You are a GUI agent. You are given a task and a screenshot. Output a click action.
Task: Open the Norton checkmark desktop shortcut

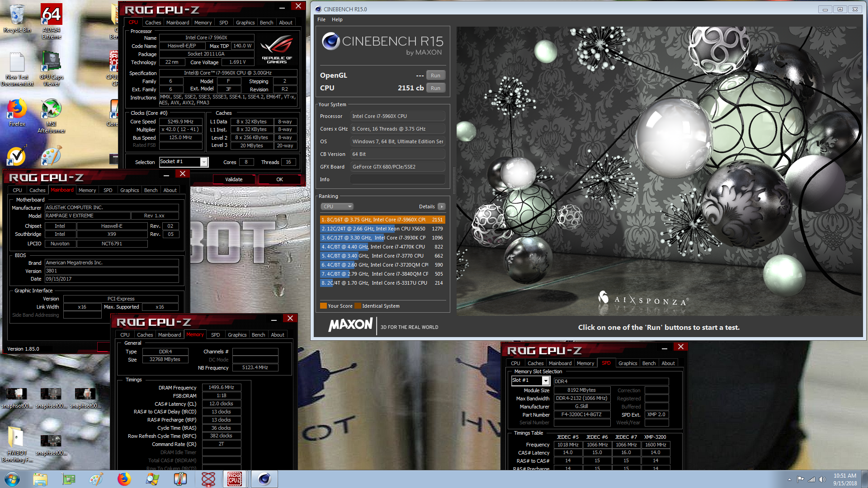[17, 156]
